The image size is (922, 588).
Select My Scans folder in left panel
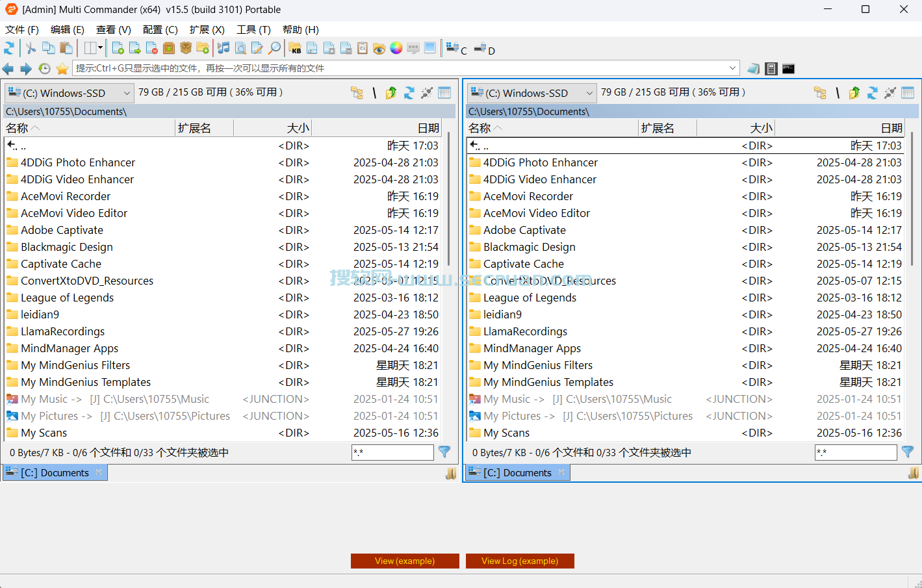click(x=223, y=433)
